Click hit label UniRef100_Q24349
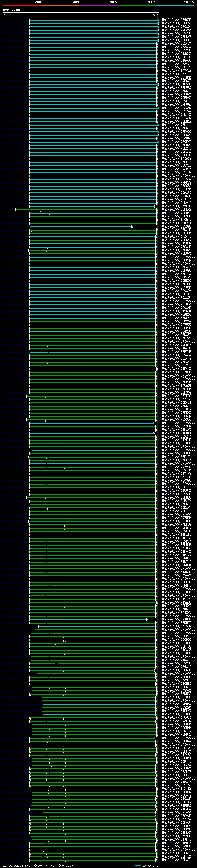The width and height of the screenshot is (197, 868). pyautogui.click(x=177, y=667)
